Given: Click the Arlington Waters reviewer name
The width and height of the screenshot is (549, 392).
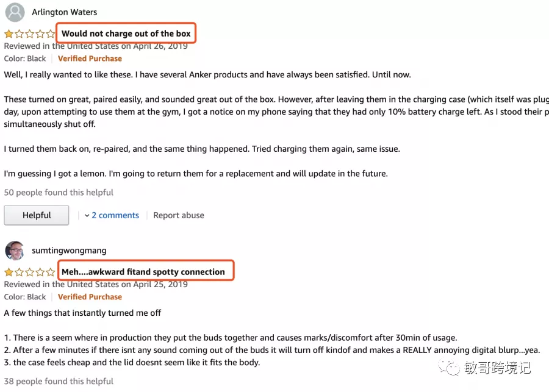Looking at the screenshot, I should tap(65, 12).
